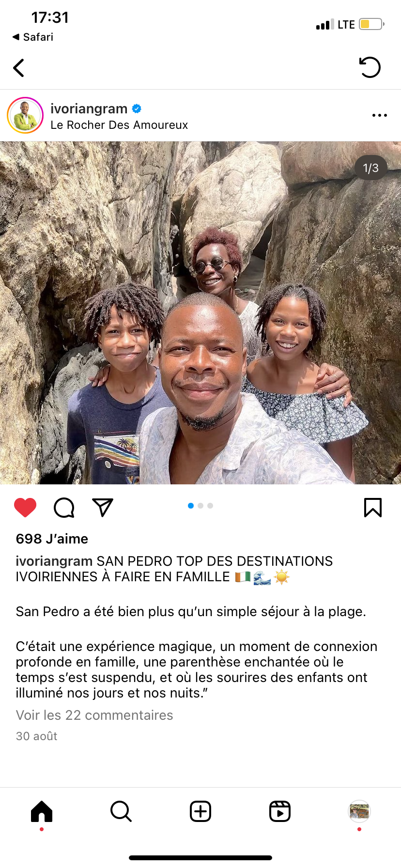Open ivoriangram username in post header
This screenshot has width=401, height=868.
[89, 109]
